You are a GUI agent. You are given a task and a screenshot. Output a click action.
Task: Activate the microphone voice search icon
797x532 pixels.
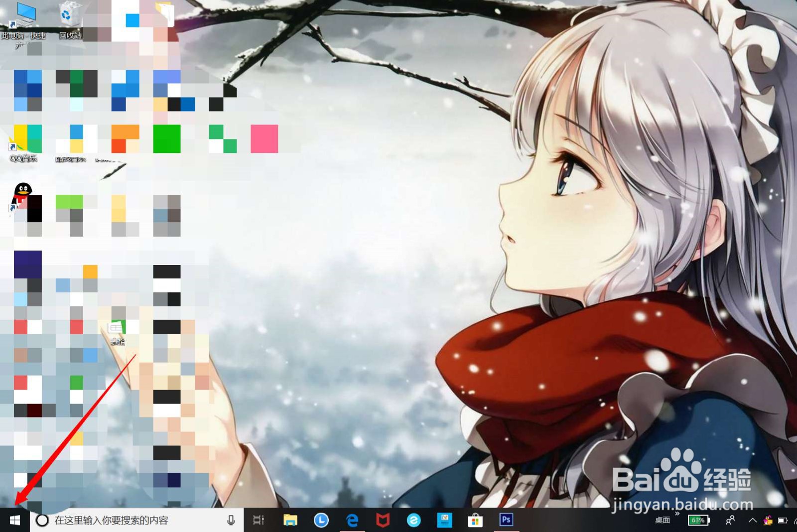(231, 521)
